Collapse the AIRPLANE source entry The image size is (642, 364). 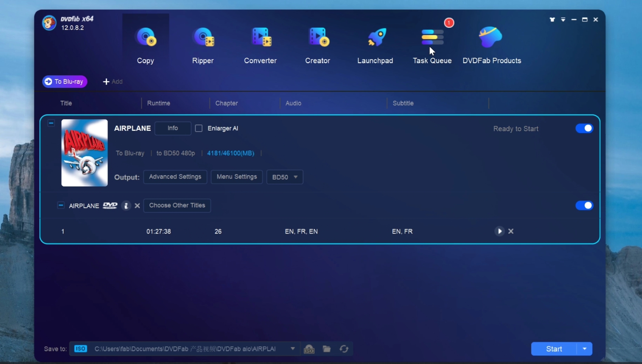pos(51,123)
